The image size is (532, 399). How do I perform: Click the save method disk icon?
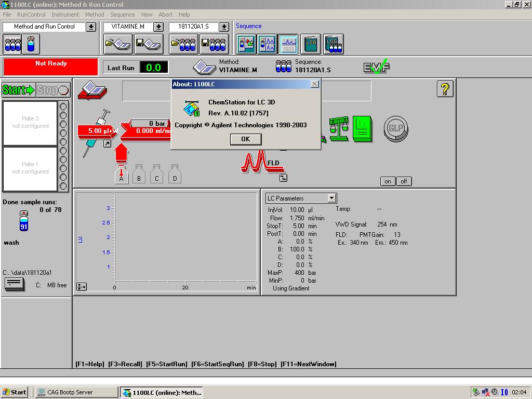[148, 44]
